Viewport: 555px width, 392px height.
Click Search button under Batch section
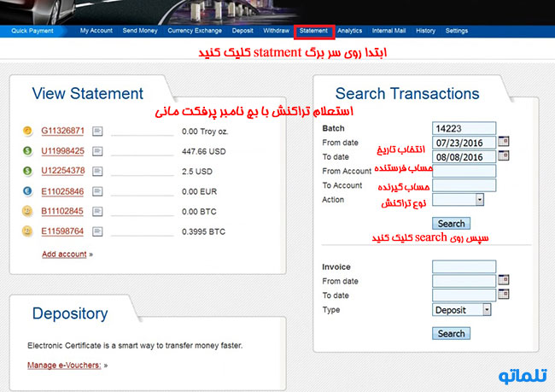pyautogui.click(x=452, y=224)
